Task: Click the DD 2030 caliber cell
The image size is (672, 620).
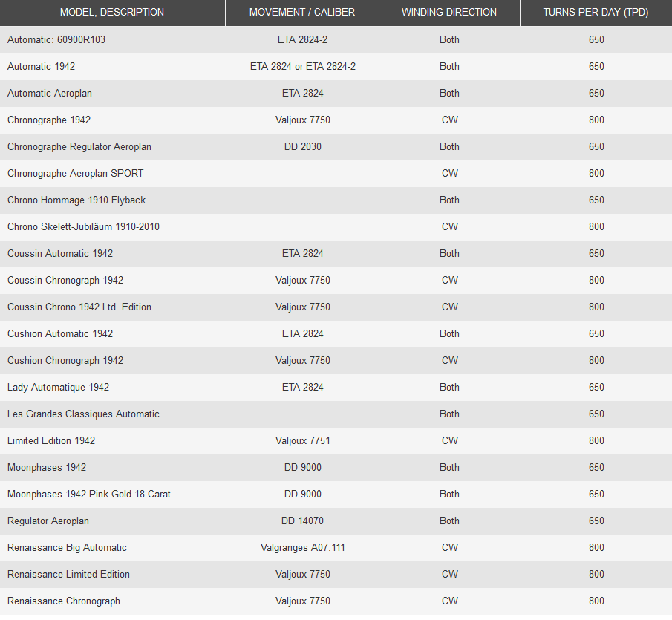Action: [x=303, y=147]
